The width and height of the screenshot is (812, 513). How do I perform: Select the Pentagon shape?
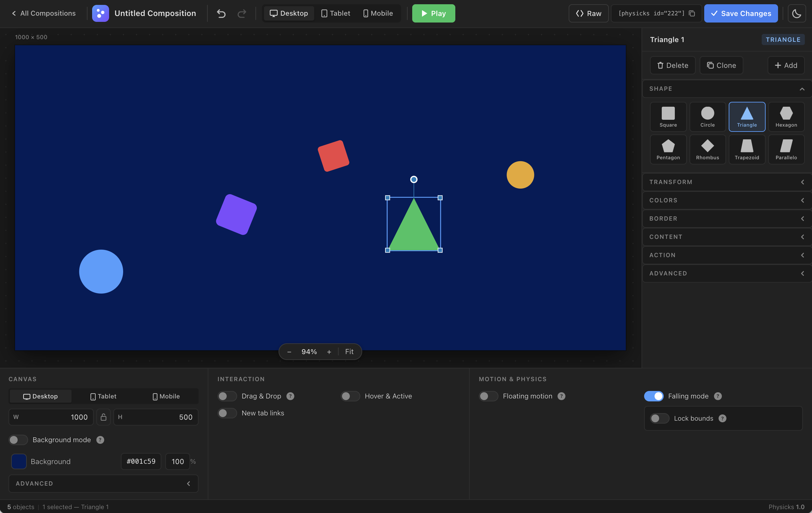pos(668,149)
